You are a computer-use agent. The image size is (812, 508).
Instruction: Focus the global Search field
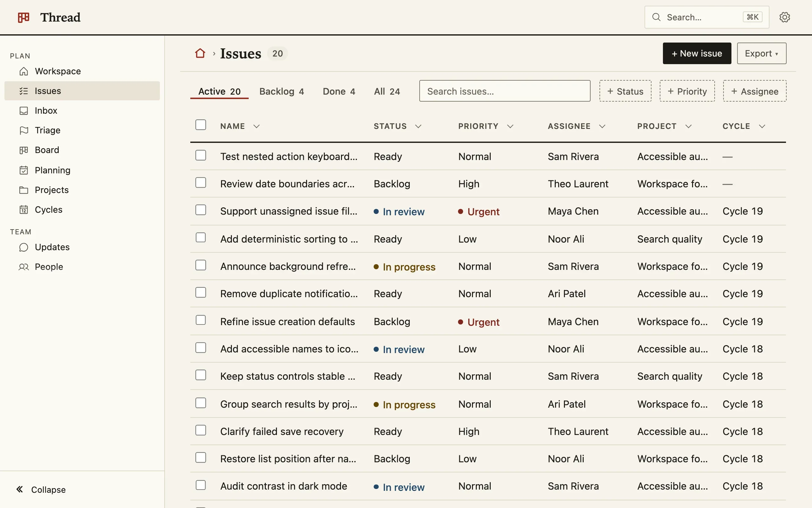click(707, 17)
